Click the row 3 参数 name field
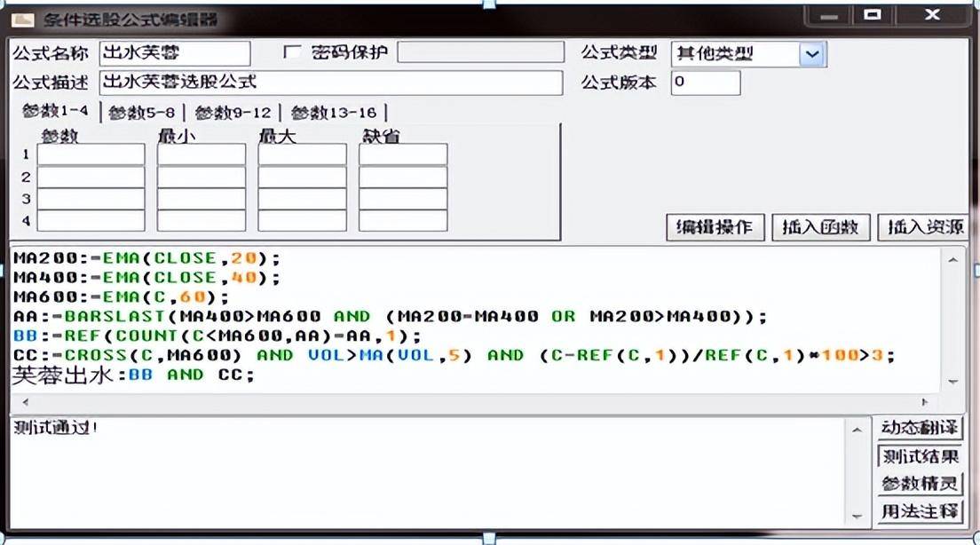 point(91,199)
